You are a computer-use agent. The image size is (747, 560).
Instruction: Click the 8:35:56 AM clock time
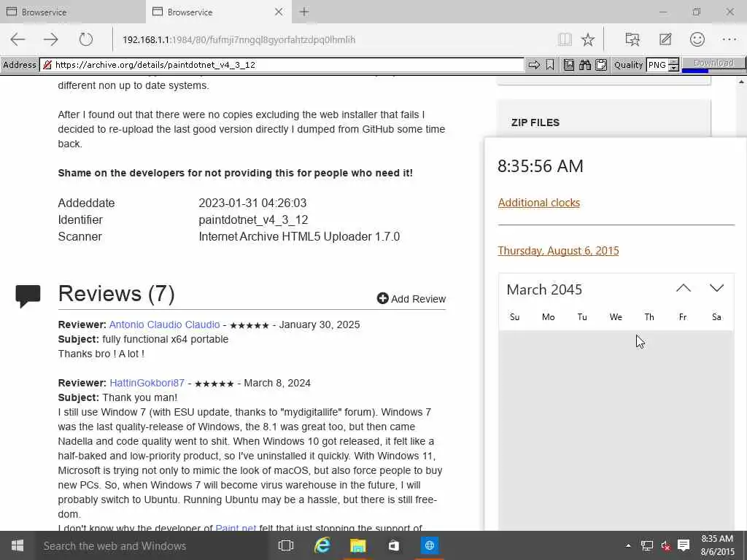pos(541,166)
